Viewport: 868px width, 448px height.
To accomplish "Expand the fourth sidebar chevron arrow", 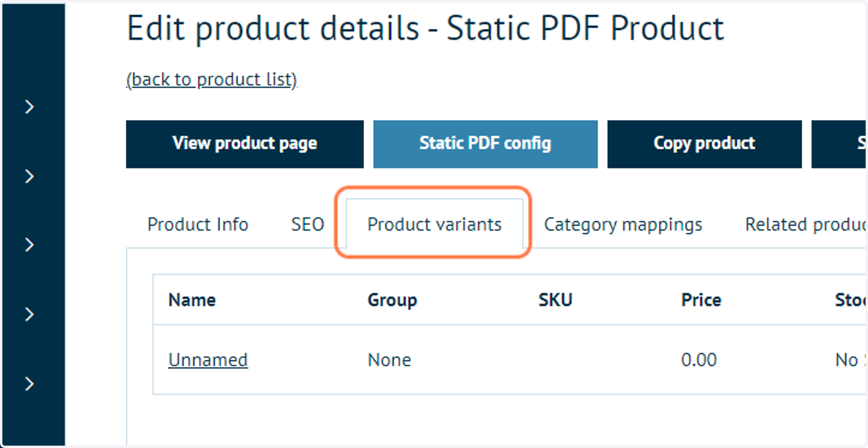I will pyautogui.click(x=30, y=314).
